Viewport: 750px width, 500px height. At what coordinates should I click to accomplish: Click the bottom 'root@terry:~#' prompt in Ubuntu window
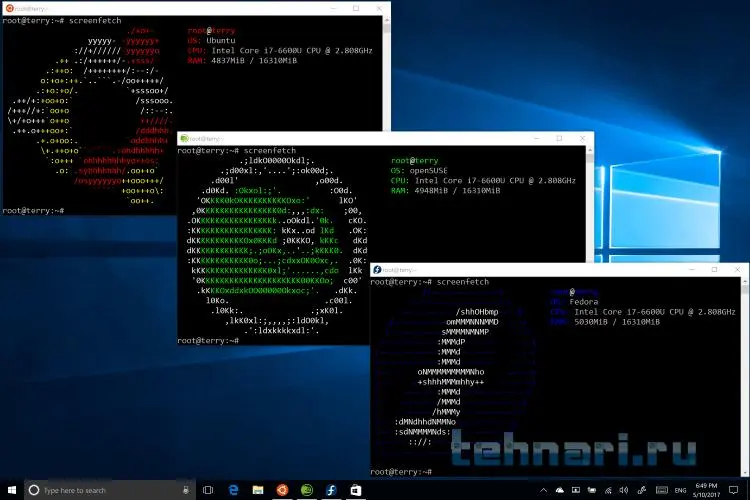pos(33,211)
